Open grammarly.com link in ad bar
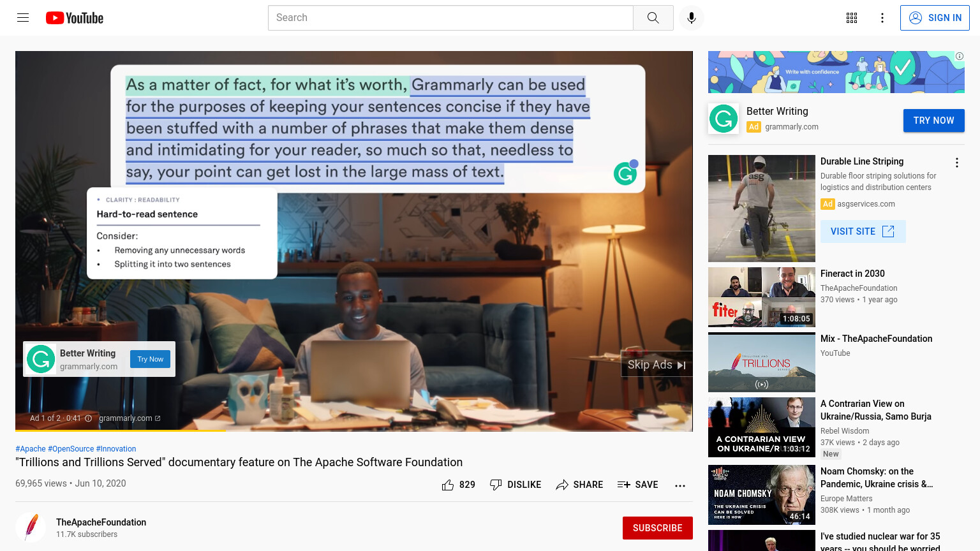 [130, 418]
